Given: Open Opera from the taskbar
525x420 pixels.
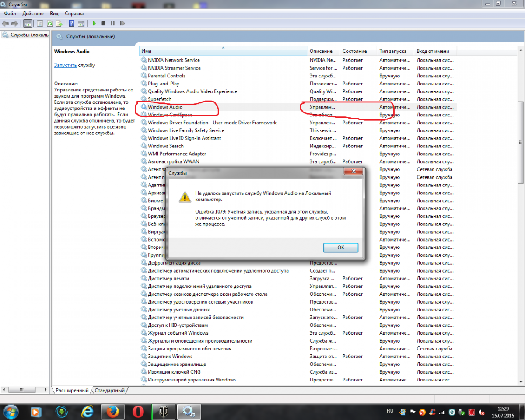Looking at the screenshot, I should [x=138, y=411].
